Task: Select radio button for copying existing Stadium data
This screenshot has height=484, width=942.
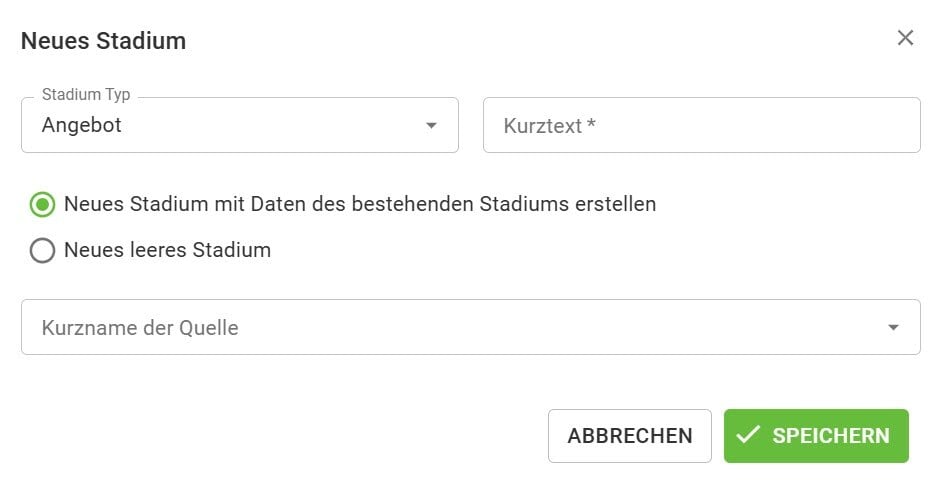Action: pyautogui.click(x=42, y=204)
